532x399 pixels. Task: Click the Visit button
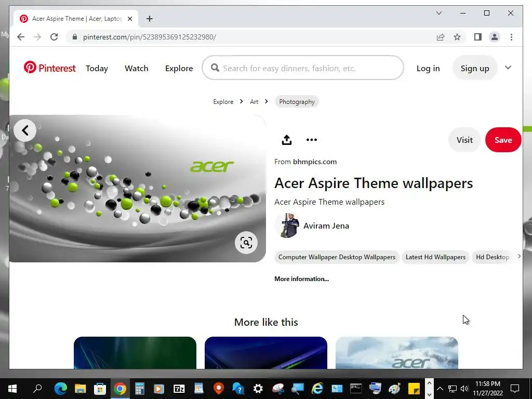(x=464, y=140)
